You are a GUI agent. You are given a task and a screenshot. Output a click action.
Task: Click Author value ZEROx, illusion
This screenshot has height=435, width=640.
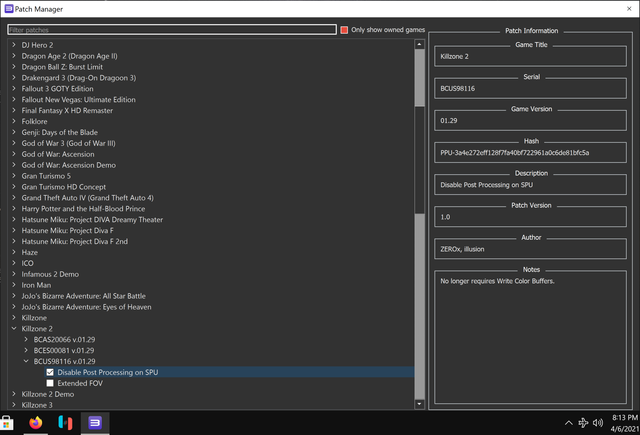[462, 249]
